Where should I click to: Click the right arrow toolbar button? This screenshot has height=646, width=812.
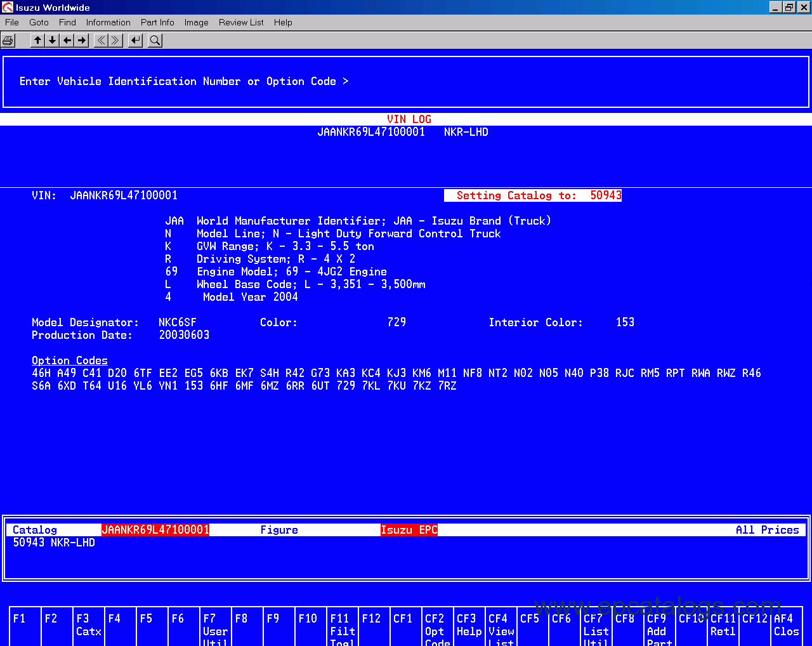click(x=81, y=41)
